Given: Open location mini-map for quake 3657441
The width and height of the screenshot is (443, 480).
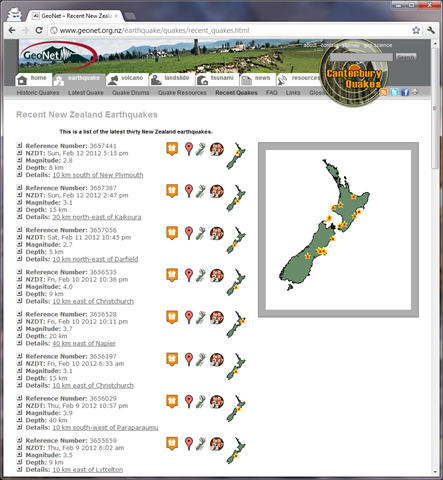Looking at the screenshot, I should 236,156.
